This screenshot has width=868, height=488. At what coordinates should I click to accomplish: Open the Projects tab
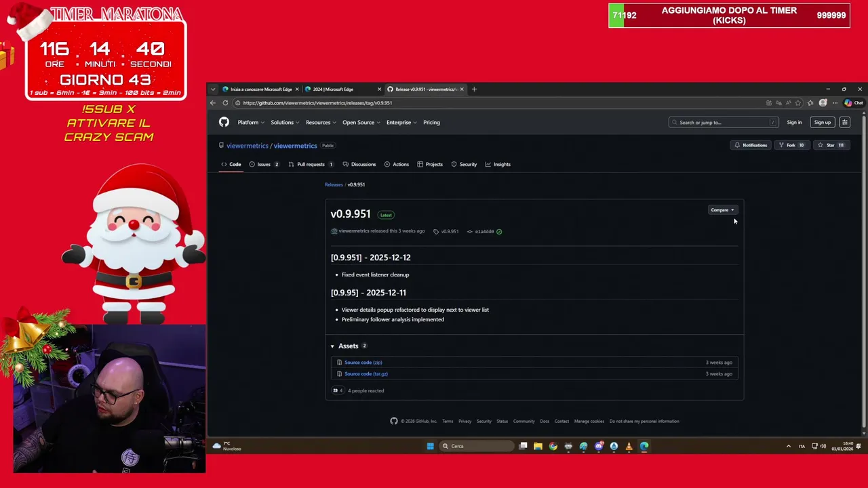[x=430, y=164]
